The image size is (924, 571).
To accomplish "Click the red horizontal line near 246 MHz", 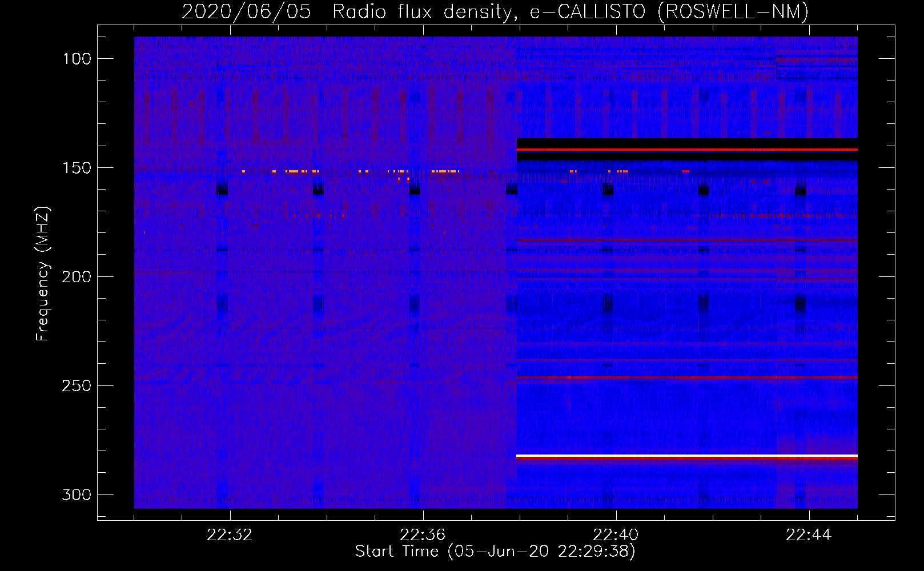I will click(687, 378).
